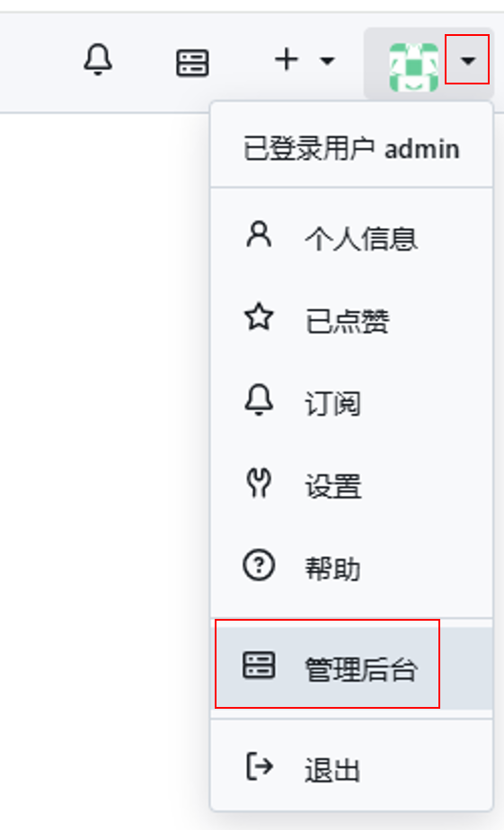Viewport: 504px width, 830px height.
Task: Click the wrench icon beside 设置
Action: point(259,482)
